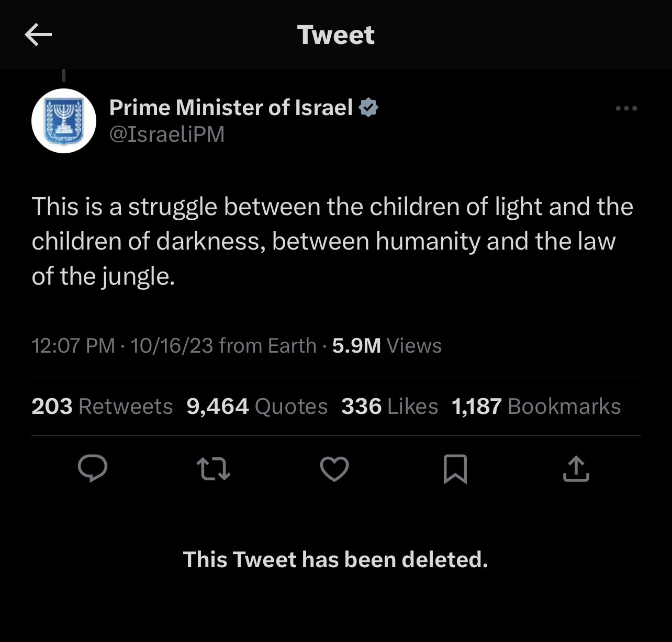Screen dimensions: 672x642
Task: Tap the 12:07 PM 10/16/23 timestamp
Action: 122,345
